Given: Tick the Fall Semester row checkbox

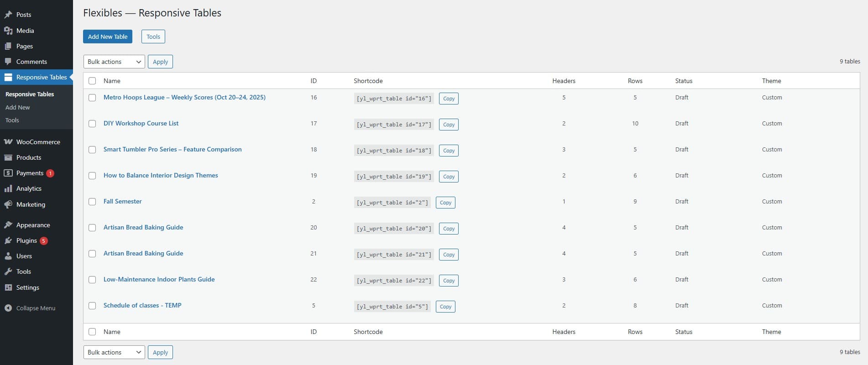Looking at the screenshot, I should pyautogui.click(x=92, y=202).
